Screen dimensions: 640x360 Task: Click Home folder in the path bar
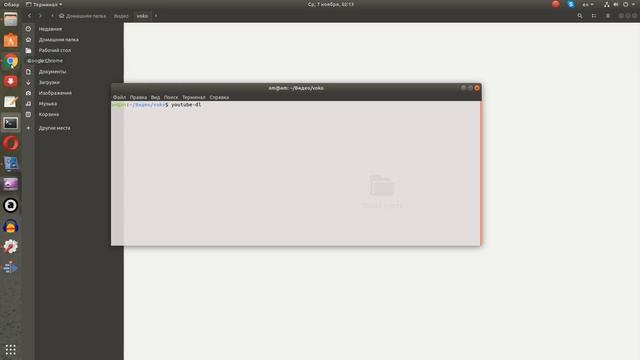point(82,16)
